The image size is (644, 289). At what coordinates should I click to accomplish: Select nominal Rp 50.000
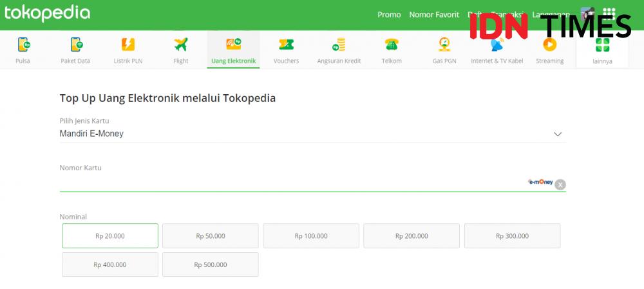(211, 236)
